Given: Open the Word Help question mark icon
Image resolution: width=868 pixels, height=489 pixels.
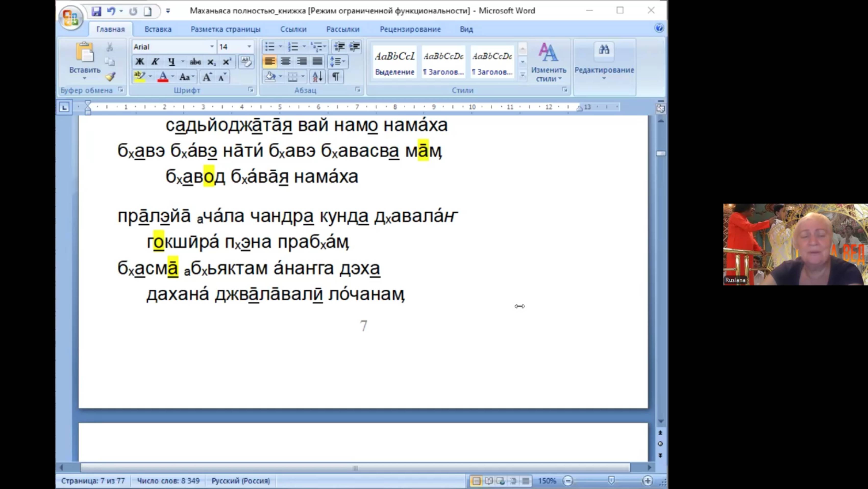Looking at the screenshot, I should [x=659, y=28].
